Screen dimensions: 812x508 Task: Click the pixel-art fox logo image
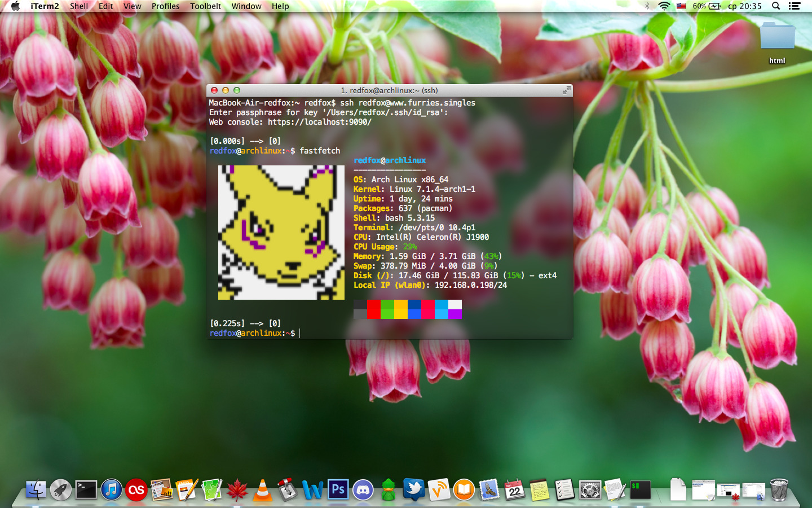tap(281, 233)
